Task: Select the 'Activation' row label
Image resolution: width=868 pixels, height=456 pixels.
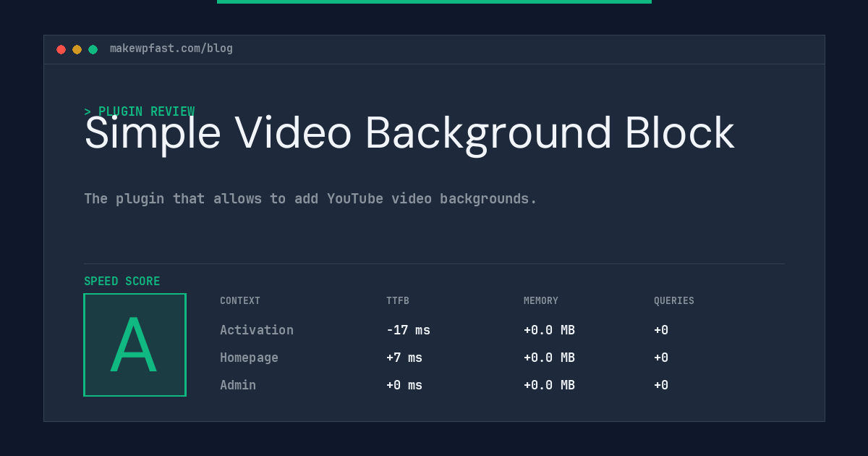Action: [x=257, y=330]
